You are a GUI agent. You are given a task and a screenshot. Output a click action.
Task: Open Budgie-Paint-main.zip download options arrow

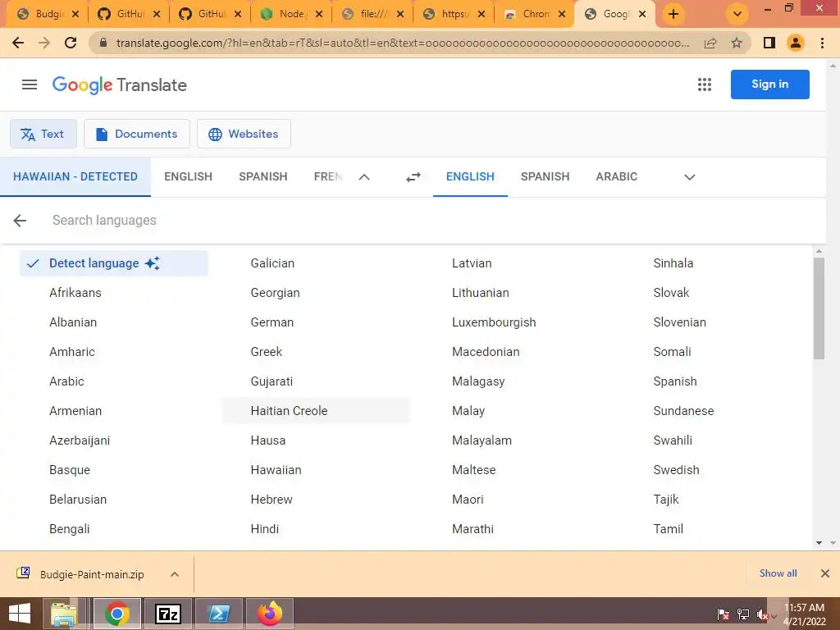(x=174, y=574)
